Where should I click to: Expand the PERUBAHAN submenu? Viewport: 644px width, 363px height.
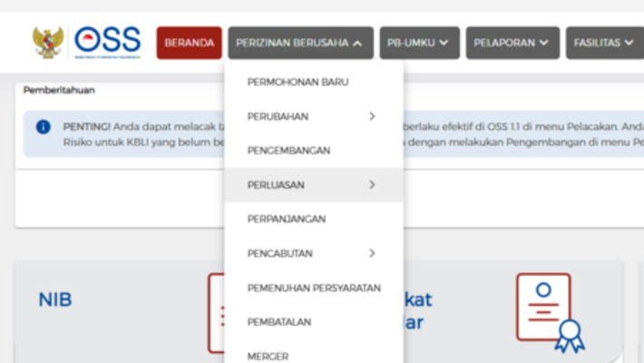314,116
